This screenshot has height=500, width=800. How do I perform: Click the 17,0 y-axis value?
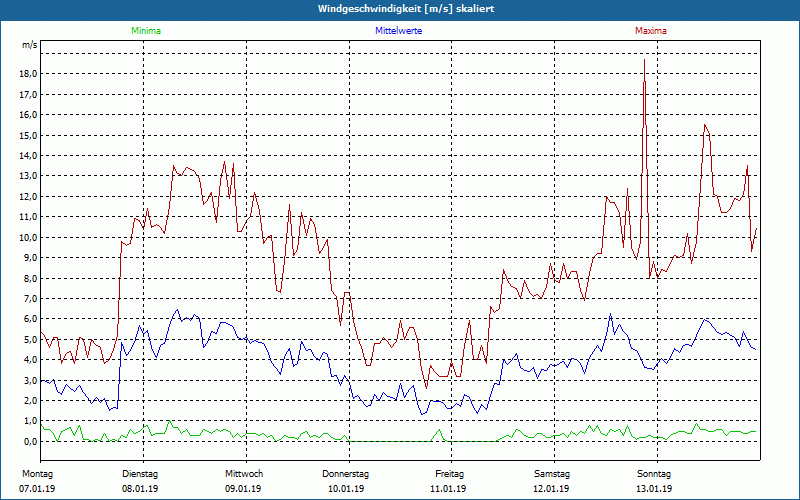[29, 94]
